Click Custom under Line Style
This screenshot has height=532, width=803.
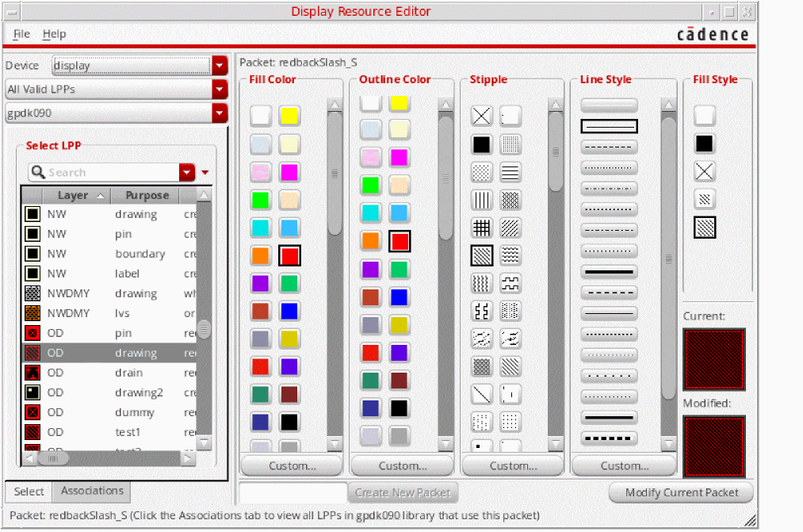pos(625,466)
